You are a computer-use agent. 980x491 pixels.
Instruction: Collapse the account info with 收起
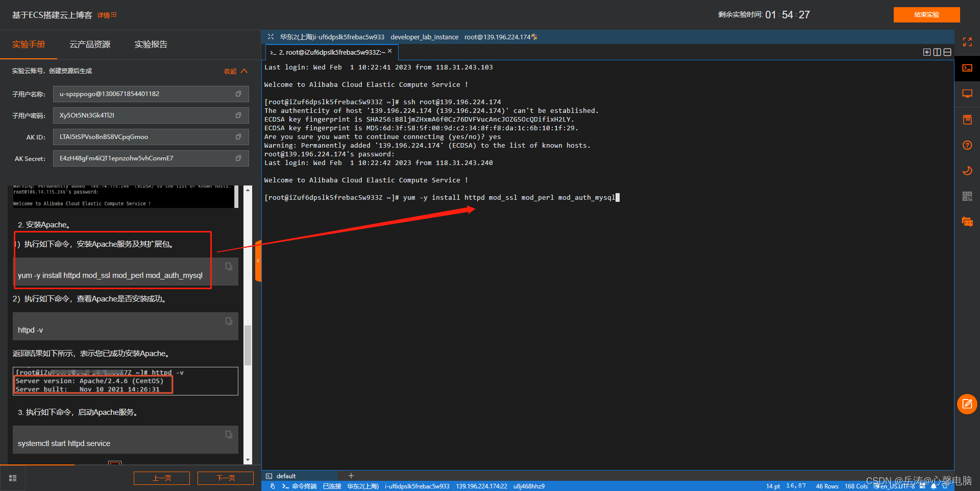(236, 71)
